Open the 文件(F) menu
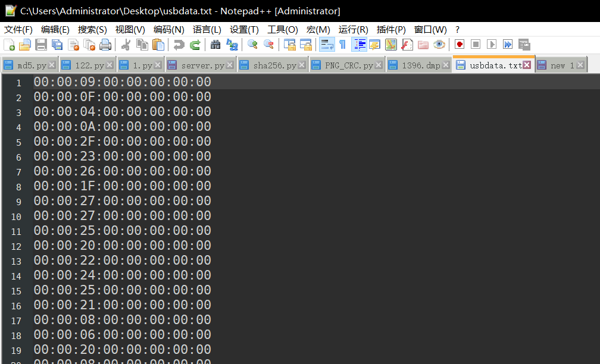 (x=18, y=30)
